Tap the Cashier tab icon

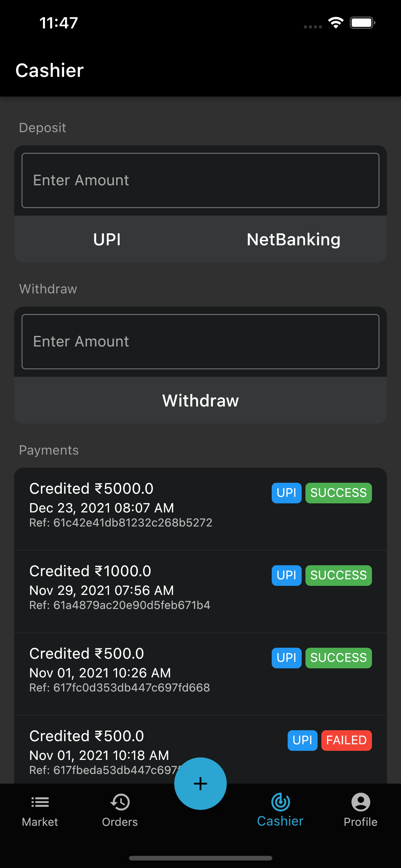tap(280, 802)
